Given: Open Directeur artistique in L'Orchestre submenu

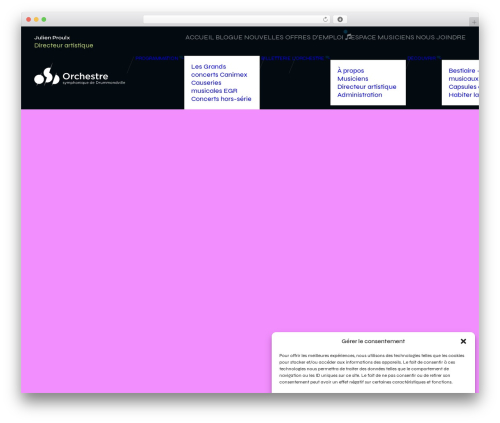Looking at the screenshot, I should pos(367,87).
